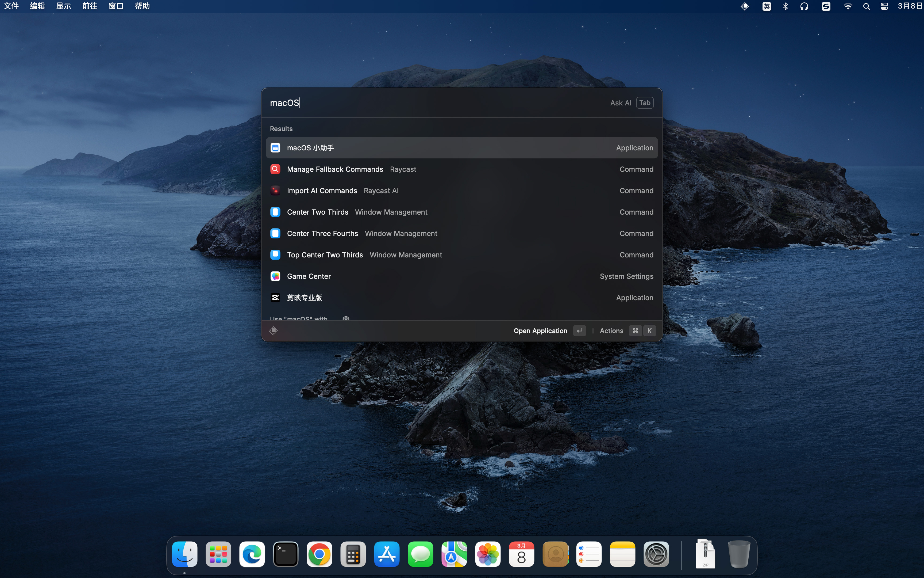Image resolution: width=924 pixels, height=578 pixels.
Task: Open Microsoft Edge from the Dock
Action: (x=252, y=554)
